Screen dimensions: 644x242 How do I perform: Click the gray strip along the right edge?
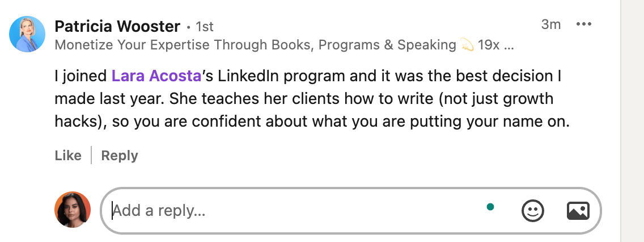pyautogui.click(x=633, y=121)
